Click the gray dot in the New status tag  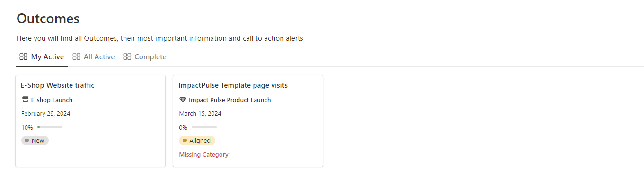pyautogui.click(x=27, y=140)
